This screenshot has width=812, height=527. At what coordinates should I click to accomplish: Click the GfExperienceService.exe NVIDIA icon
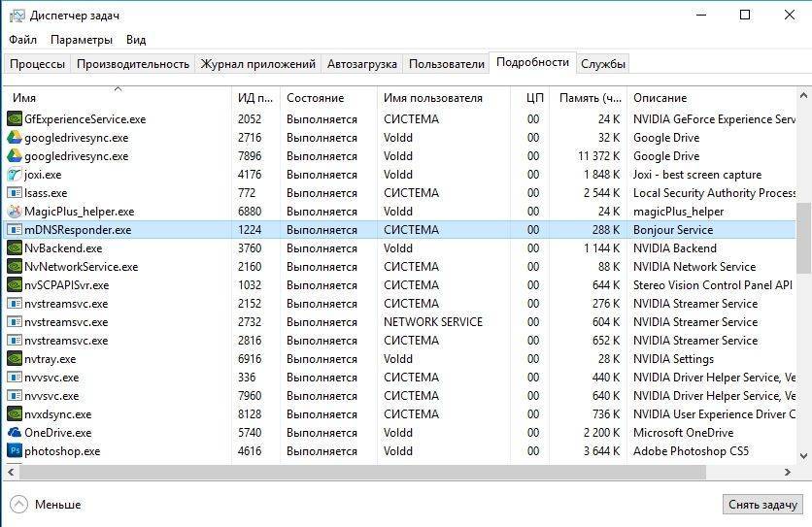click(15, 119)
